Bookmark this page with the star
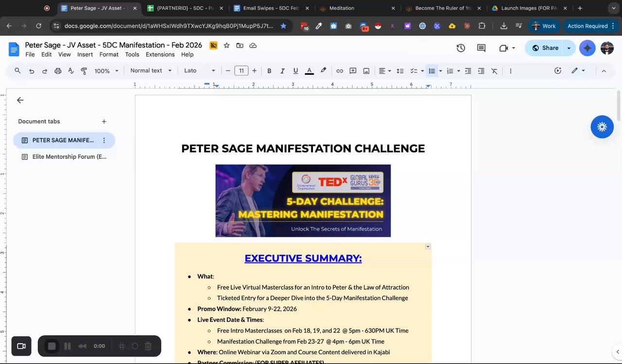The height and width of the screenshot is (364, 622). click(283, 26)
